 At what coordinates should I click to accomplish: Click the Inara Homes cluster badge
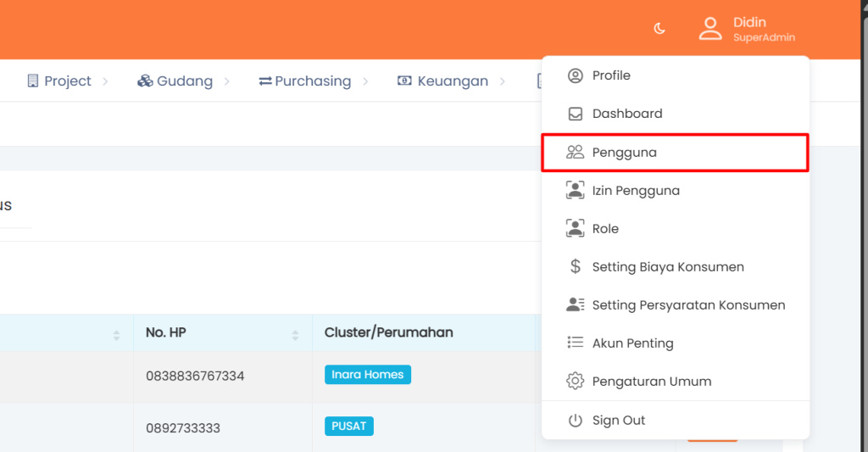coord(367,375)
